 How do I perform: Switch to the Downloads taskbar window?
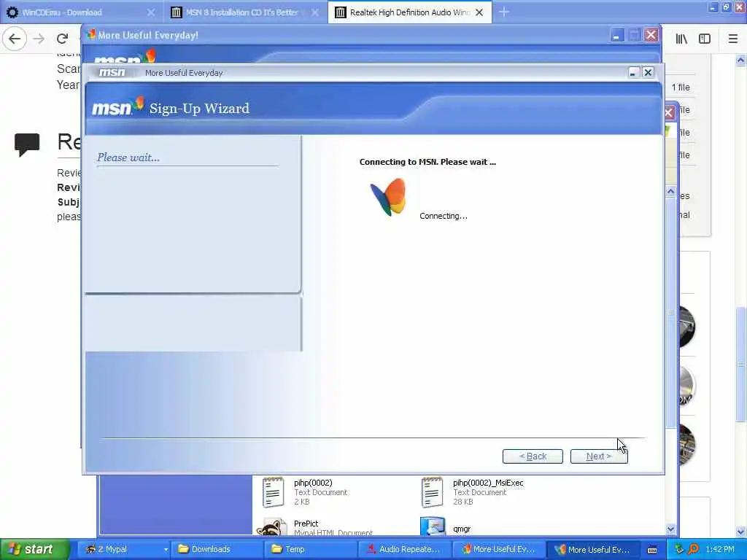tap(217, 549)
